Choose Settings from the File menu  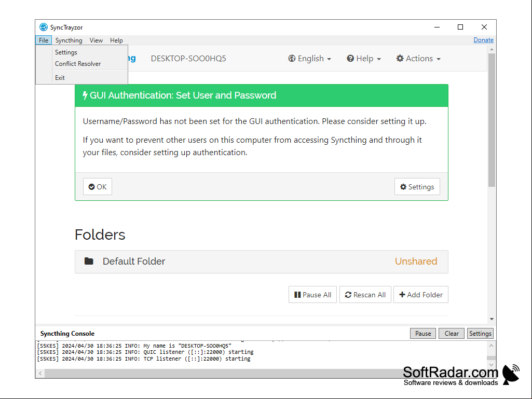click(66, 52)
